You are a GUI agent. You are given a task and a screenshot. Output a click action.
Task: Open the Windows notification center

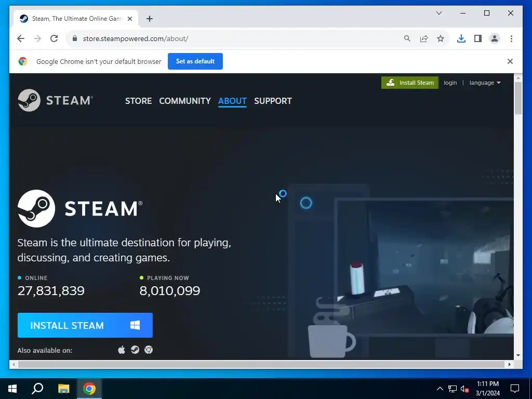tap(515, 389)
